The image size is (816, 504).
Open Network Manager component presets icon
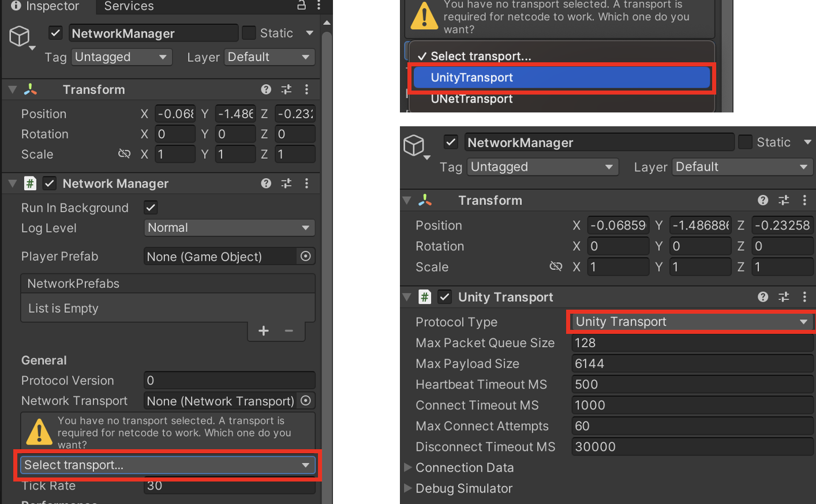(x=286, y=183)
